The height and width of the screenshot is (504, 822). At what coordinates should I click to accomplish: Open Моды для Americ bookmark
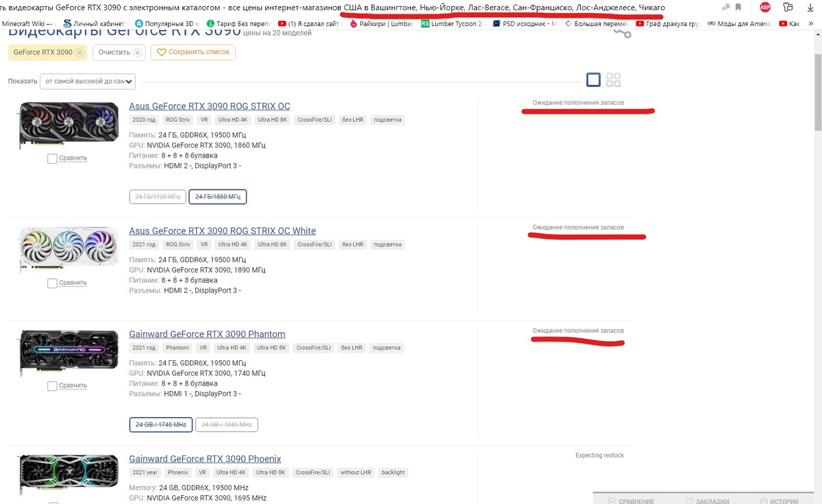click(740, 23)
